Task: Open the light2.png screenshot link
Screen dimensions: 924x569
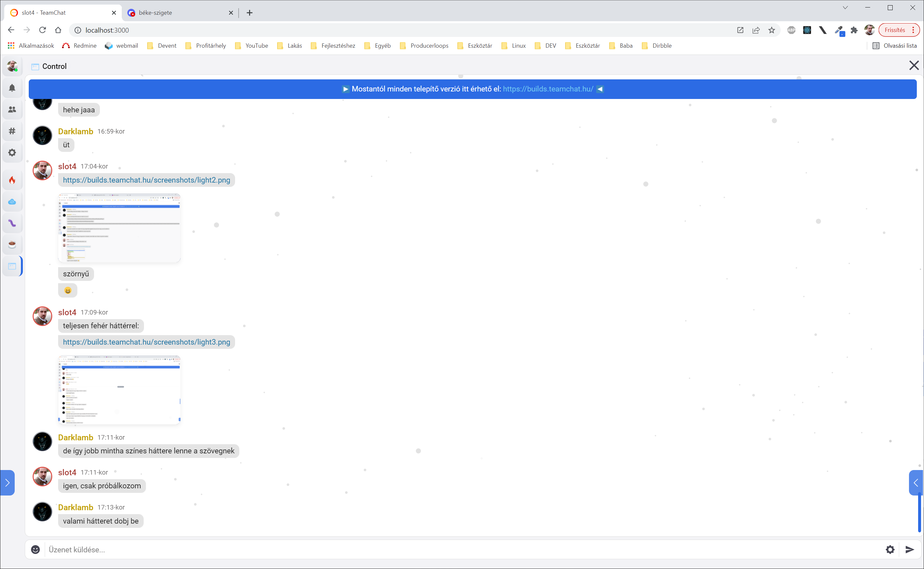Action: point(146,180)
